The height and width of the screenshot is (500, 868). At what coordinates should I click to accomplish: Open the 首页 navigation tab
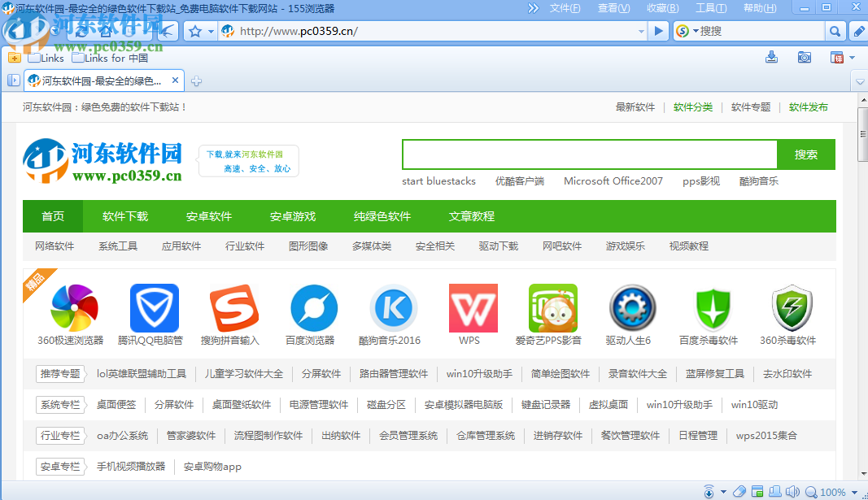click(x=53, y=216)
